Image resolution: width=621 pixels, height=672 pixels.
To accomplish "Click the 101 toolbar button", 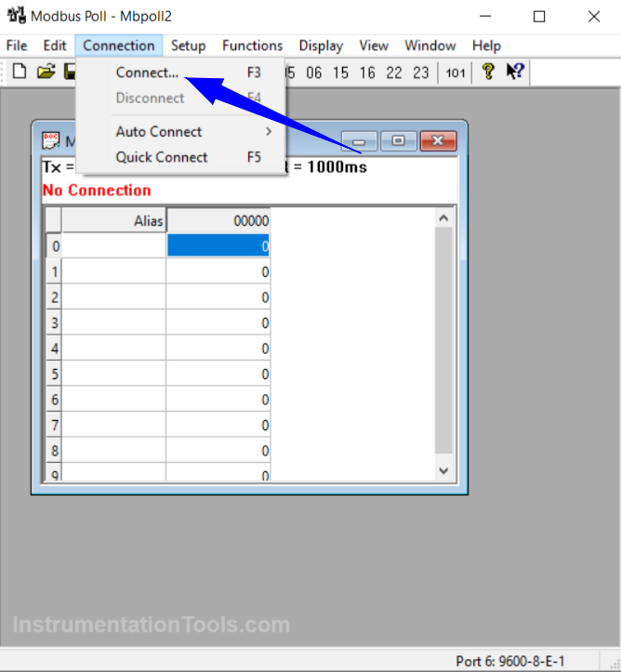I will point(455,72).
